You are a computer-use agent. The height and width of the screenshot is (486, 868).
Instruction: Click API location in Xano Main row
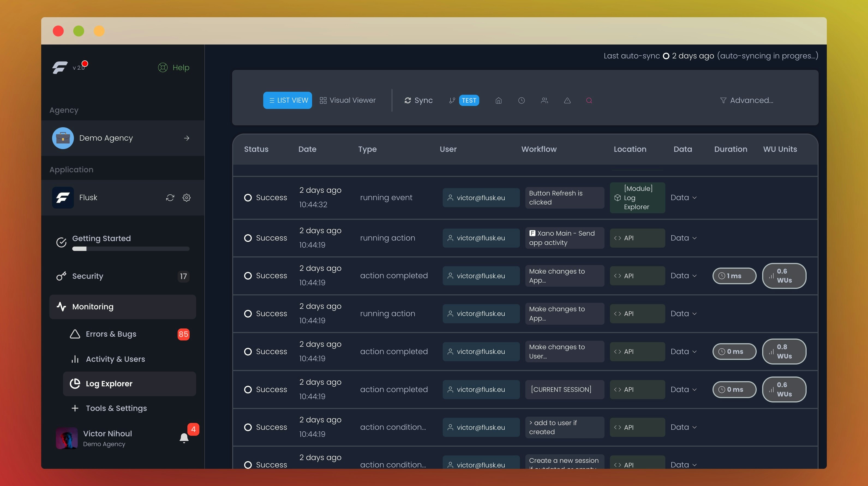coord(637,238)
